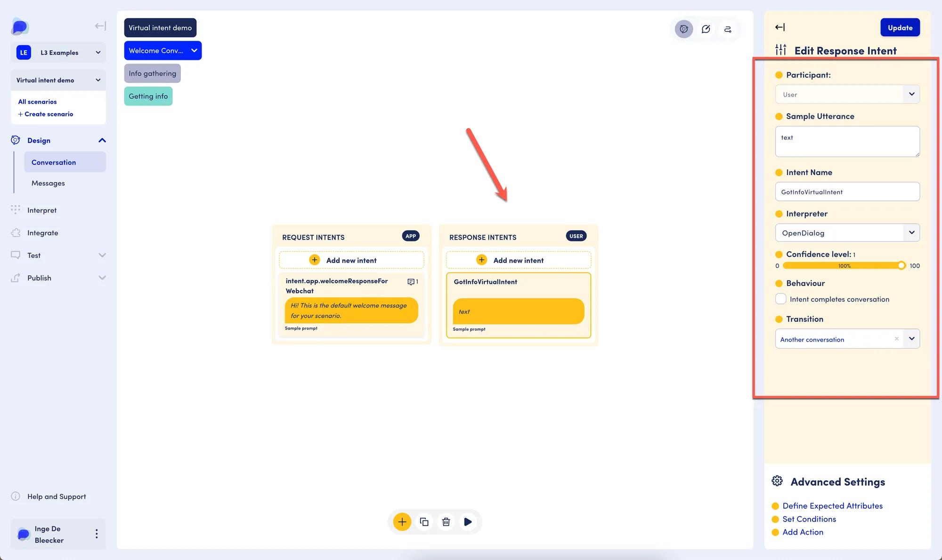Image resolution: width=942 pixels, height=560 pixels.
Task: Clear the Another conversation transition selection
Action: coord(897,339)
